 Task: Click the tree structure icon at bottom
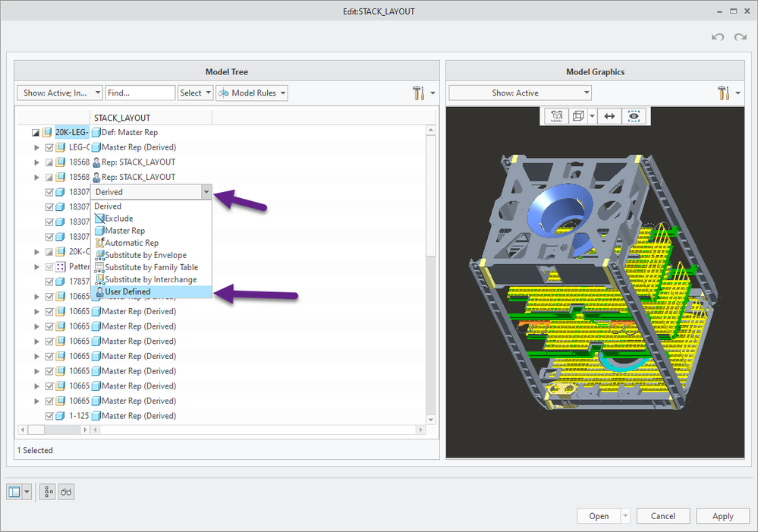pyautogui.click(x=48, y=492)
